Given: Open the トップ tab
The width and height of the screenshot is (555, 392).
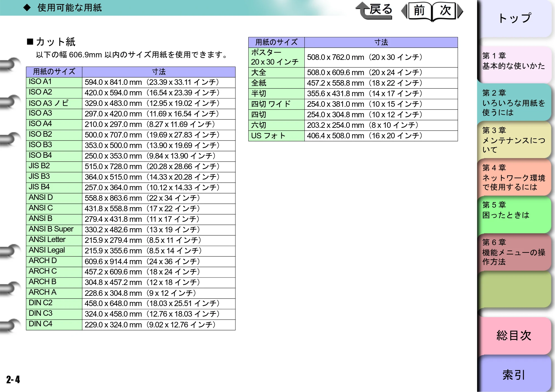Looking at the screenshot, I should point(515,18).
